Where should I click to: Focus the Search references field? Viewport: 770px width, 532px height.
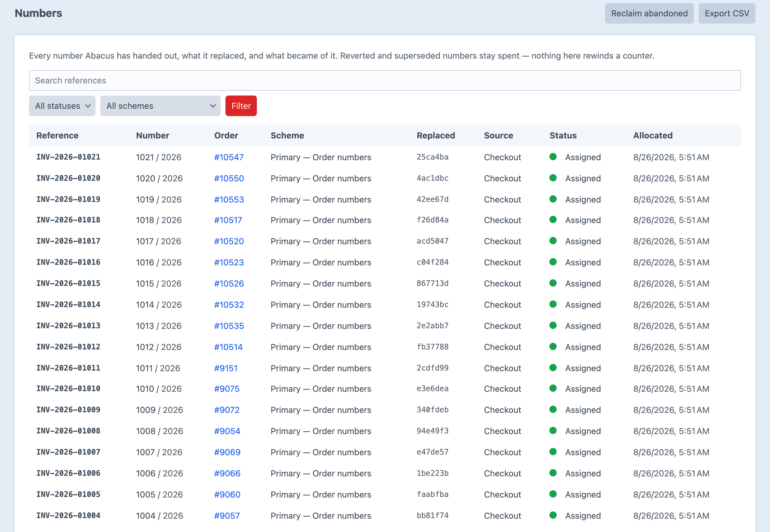[385, 80]
